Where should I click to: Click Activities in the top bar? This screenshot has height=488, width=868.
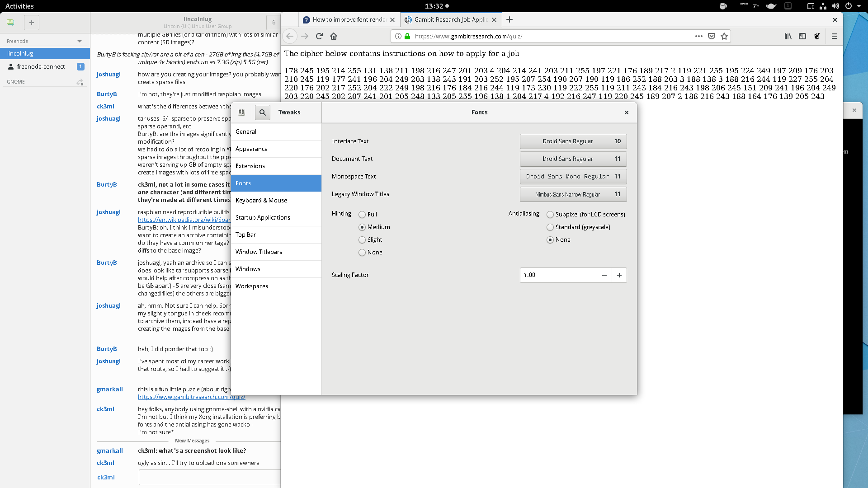(x=19, y=6)
